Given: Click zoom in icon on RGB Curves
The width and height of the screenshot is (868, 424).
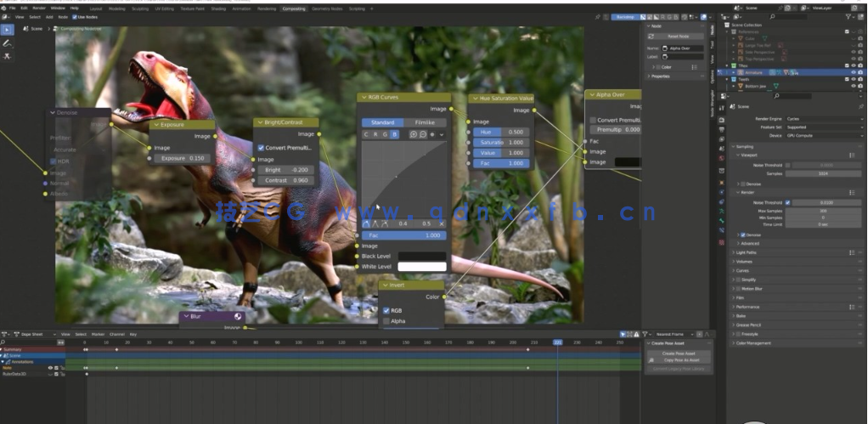Looking at the screenshot, I should tap(413, 134).
